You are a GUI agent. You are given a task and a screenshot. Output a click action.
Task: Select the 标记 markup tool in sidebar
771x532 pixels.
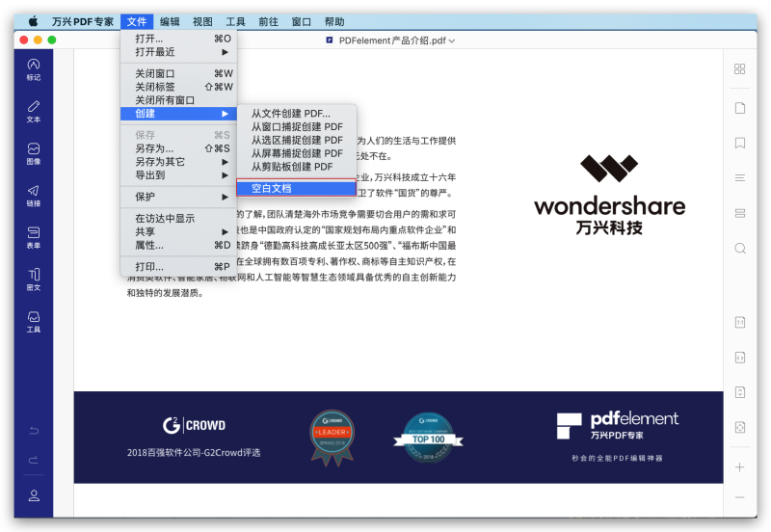[34, 69]
